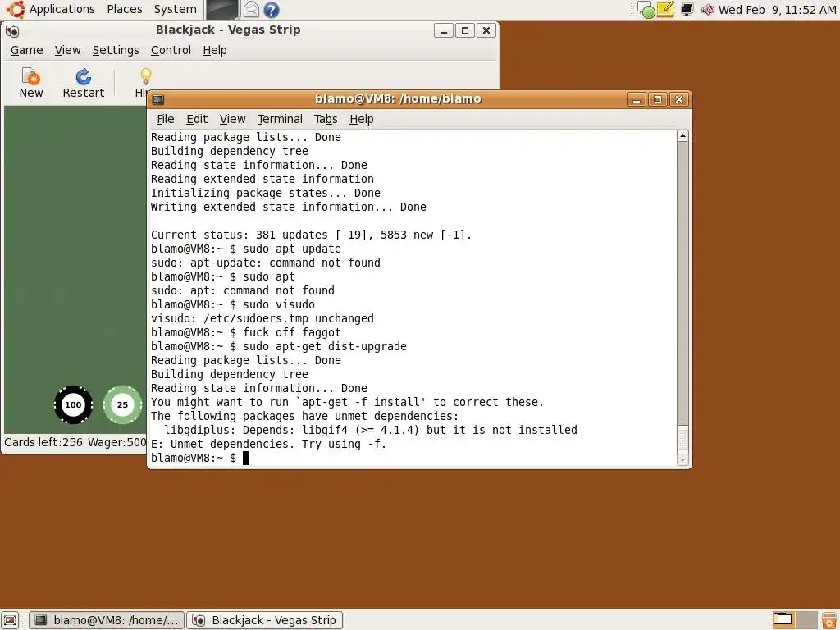The width and height of the screenshot is (840, 630).
Task: Minimize the terminal window
Action: point(637,99)
